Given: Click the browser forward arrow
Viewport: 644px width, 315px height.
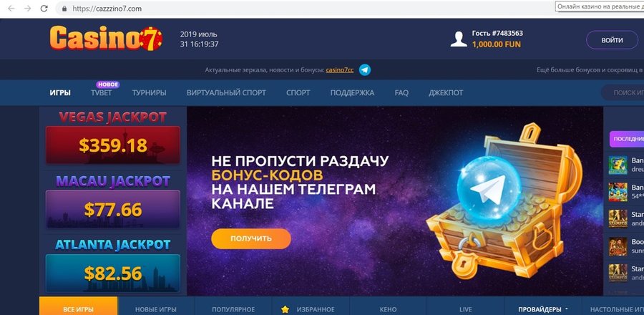Looking at the screenshot, I should click(27, 9).
